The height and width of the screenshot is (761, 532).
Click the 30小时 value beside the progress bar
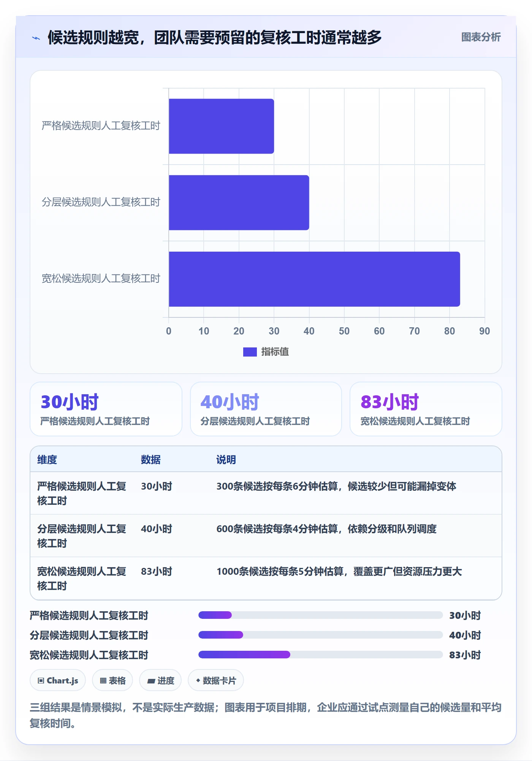[465, 615]
